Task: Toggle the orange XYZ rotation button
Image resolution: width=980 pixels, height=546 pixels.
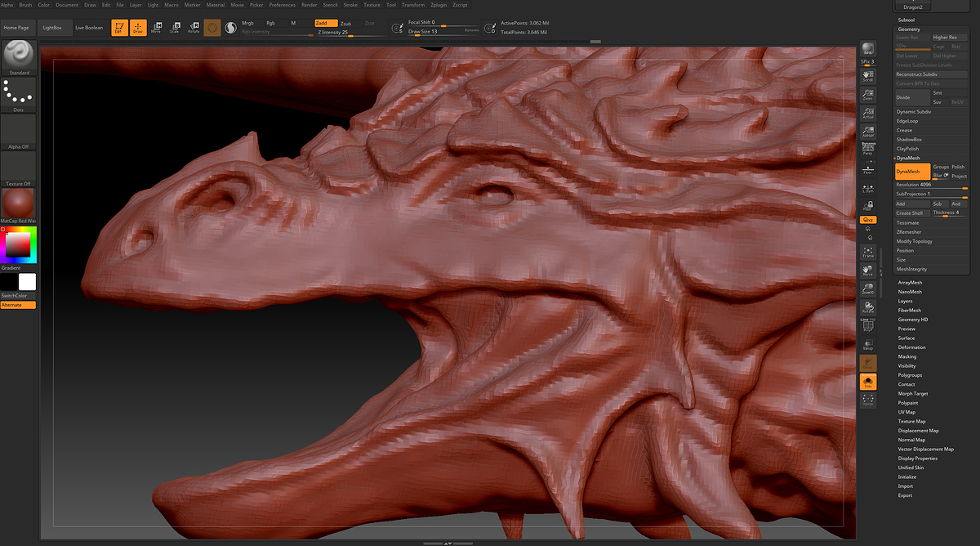Action: (x=868, y=220)
